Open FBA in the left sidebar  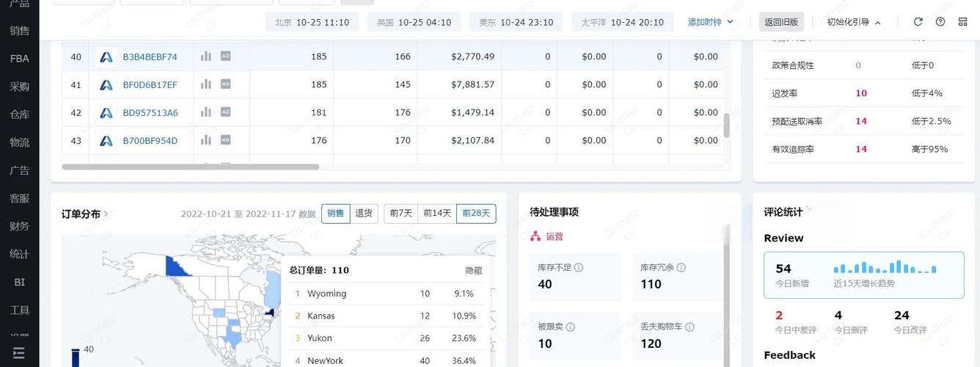(20, 59)
